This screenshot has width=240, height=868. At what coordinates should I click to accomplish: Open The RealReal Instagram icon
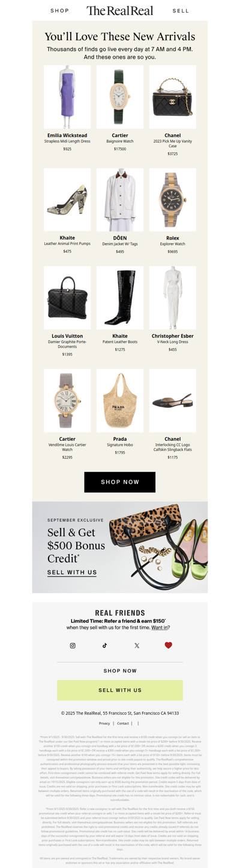tap(73, 646)
